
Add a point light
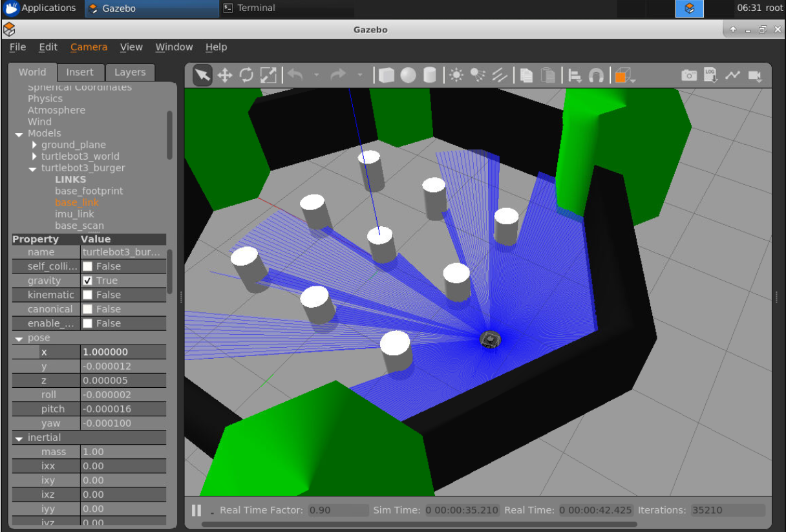pos(456,76)
